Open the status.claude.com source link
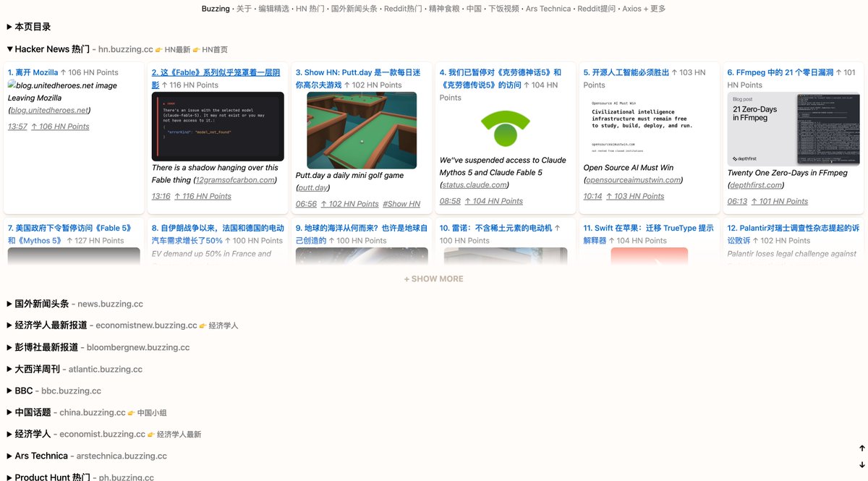This screenshot has width=868, height=481. 475,184
